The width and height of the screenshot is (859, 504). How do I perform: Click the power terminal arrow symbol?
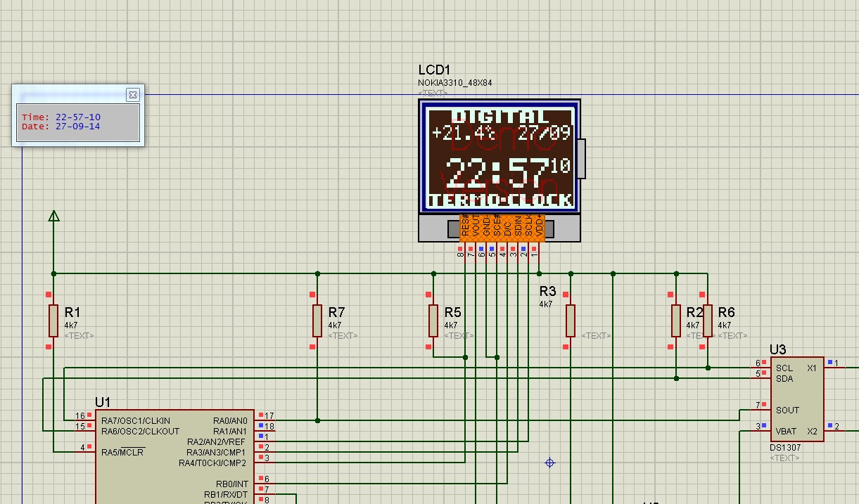[53, 217]
